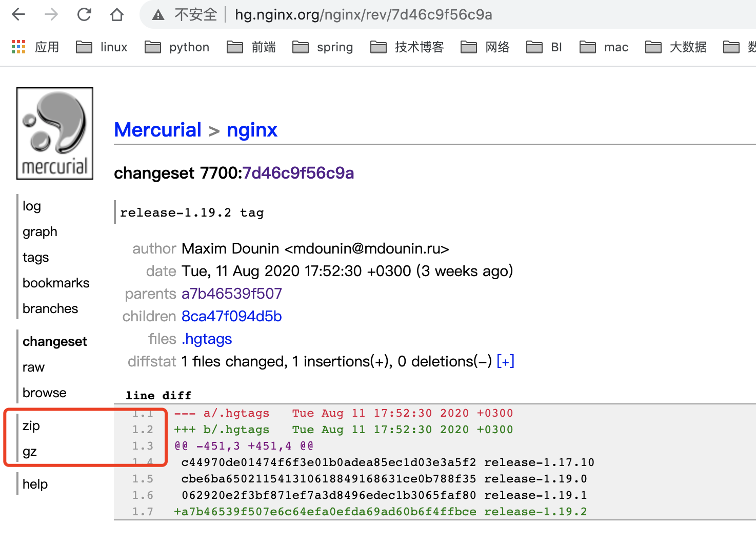Viewport: 756px width, 543px height.
Task: Open the Mercurial breadcrumb link
Action: point(157,130)
